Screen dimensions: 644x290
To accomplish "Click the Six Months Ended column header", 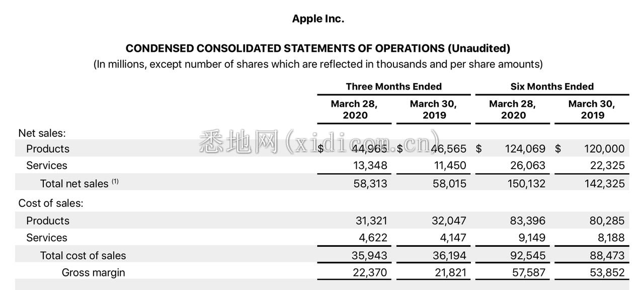I will 552,87.
